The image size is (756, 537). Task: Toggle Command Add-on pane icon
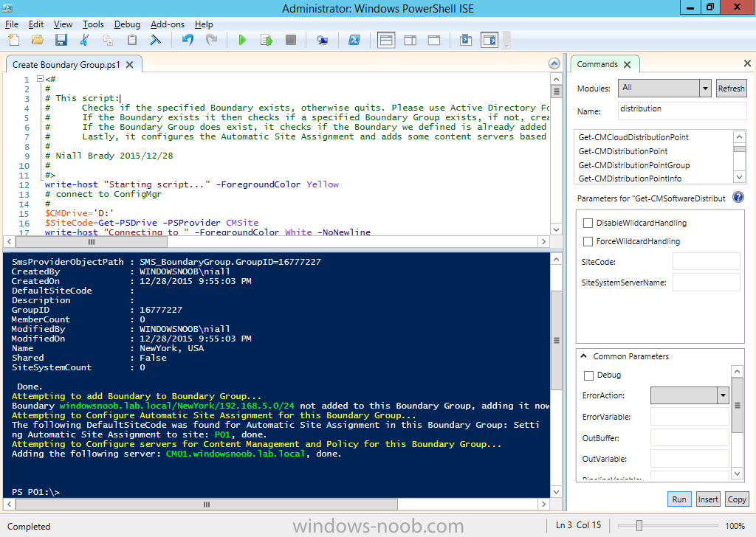pos(489,40)
